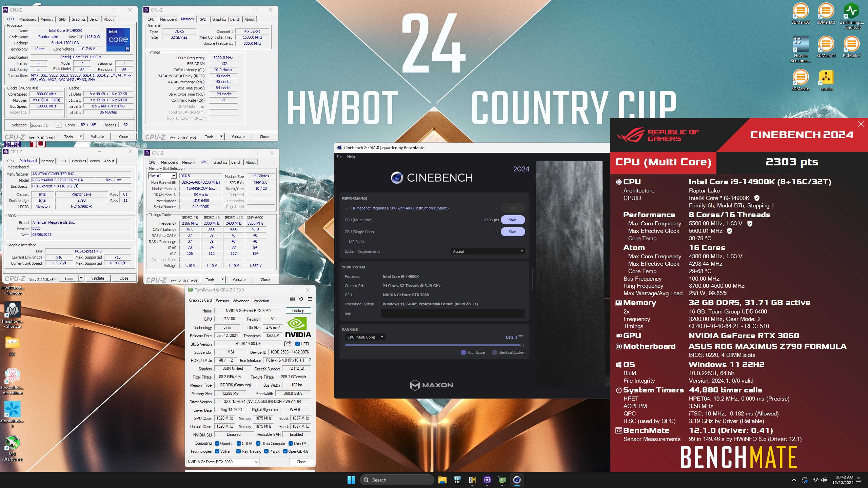This screenshot has height=488, width=868.
Task: Open the GPU-Z NVIDIA GeForce RTX 3060 selector
Action: point(223,462)
